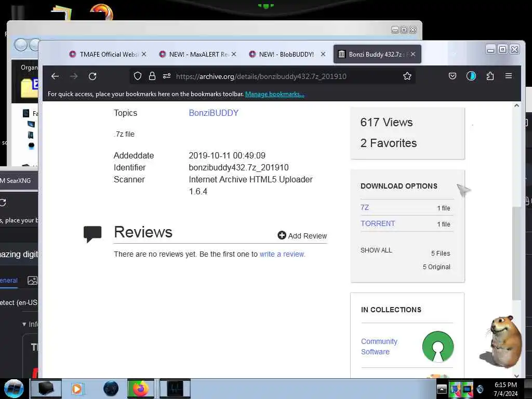Click the Reviews speech bubble icon
Image resolution: width=532 pixels, height=399 pixels.
[92, 234]
